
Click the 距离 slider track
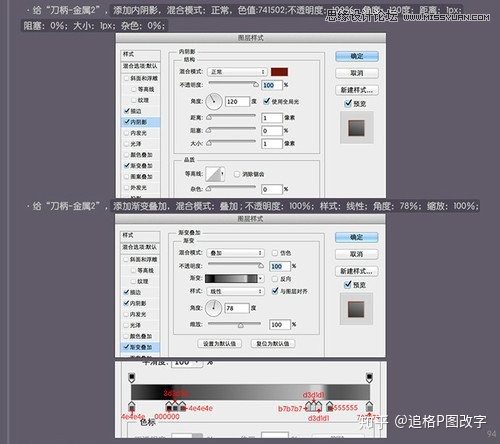coord(232,116)
